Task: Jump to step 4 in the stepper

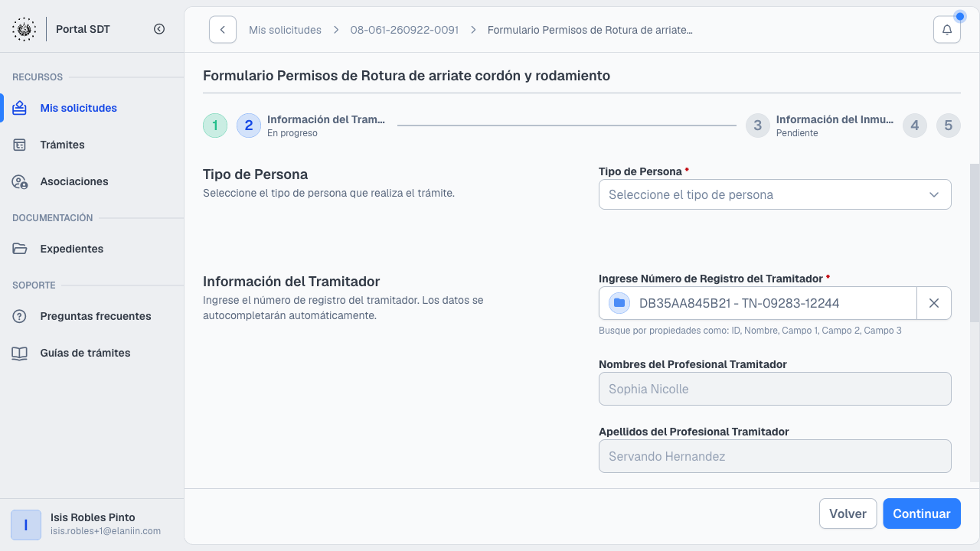Action: tap(915, 126)
